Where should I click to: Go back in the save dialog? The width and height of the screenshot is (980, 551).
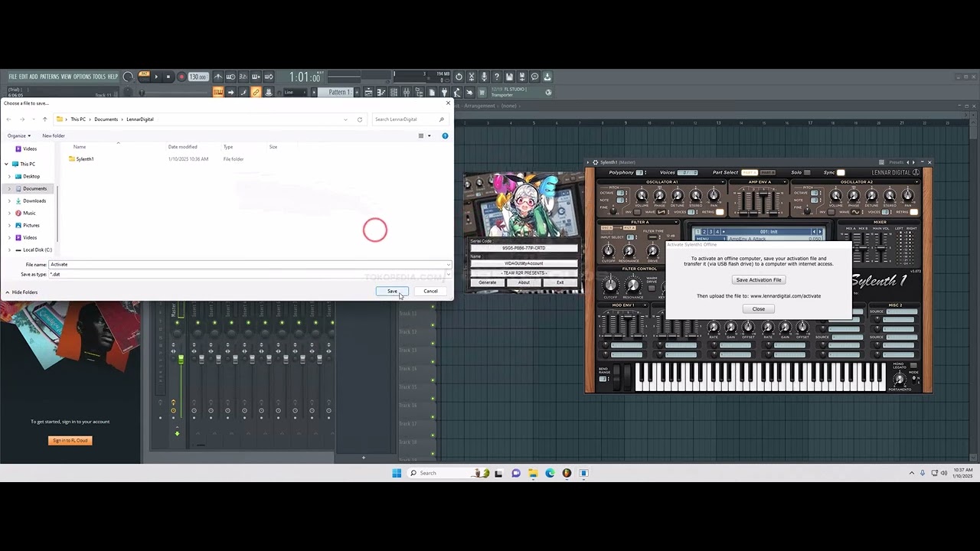coord(8,119)
